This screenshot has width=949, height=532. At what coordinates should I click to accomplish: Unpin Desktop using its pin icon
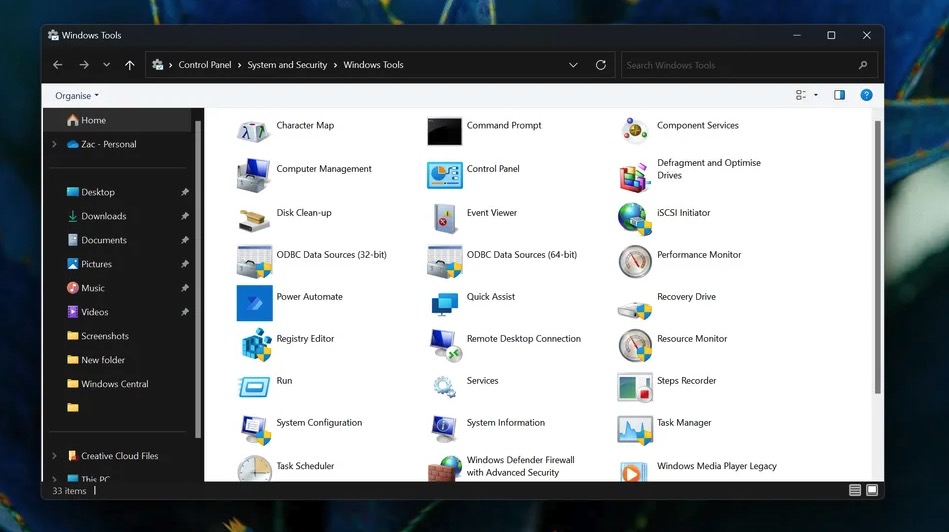pyautogui.click(x=185, y=192)
